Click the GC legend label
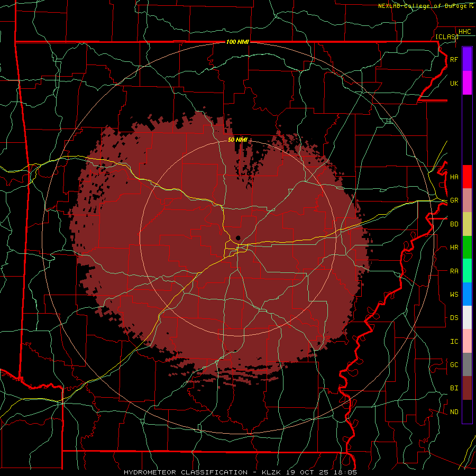Screen dimensions: 476x476 [x=454, y=364]
